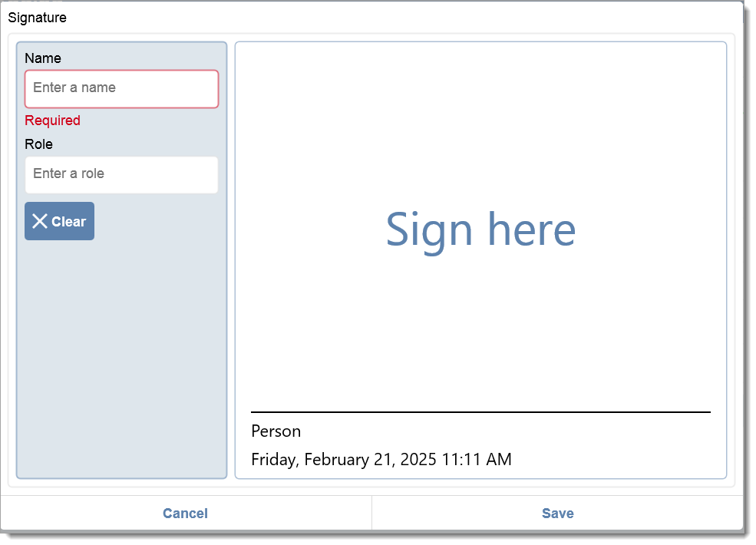
Task: Click the Clear button
Action: [59, 221]
